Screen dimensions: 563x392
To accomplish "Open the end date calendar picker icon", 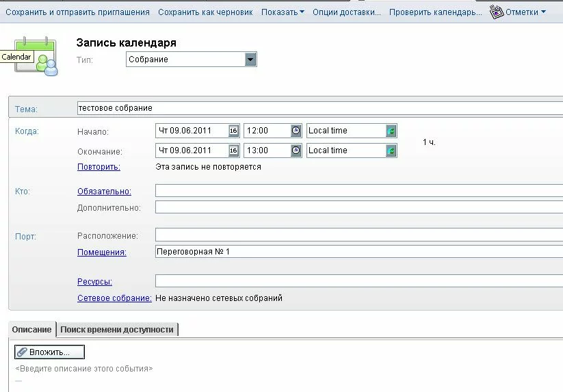I will coord(233,151).
